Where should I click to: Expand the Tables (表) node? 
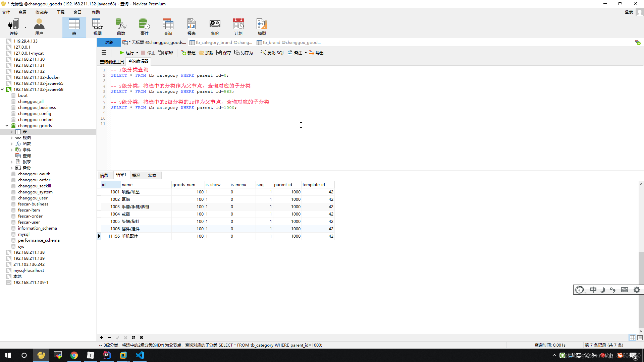pyautogui.click(x=12, y=132)
